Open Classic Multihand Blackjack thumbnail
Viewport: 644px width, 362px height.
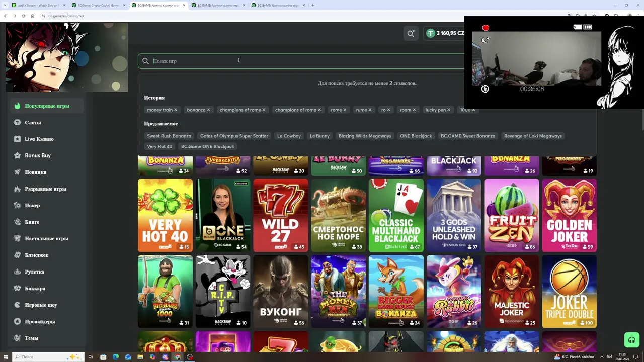[396, 215]
